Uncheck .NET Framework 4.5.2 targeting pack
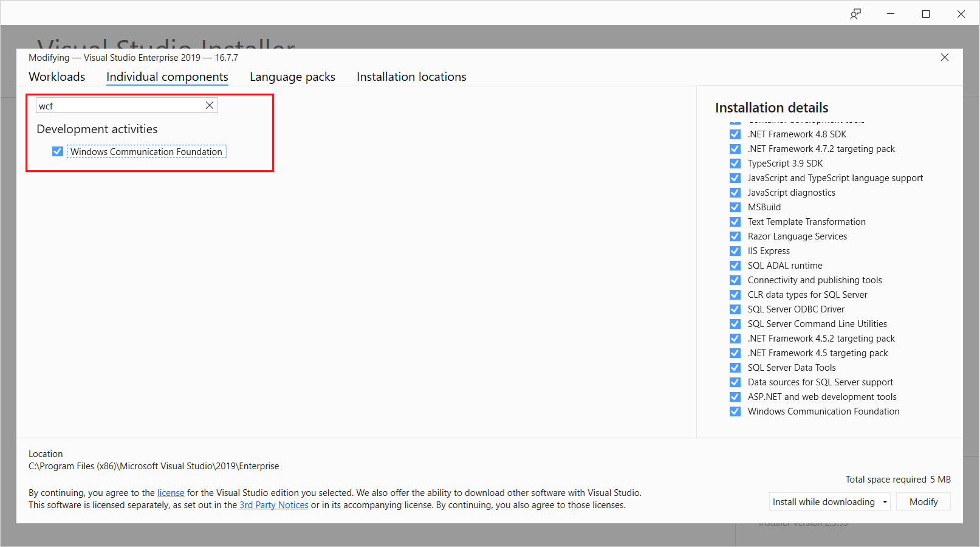 click(x=735, y=339)
